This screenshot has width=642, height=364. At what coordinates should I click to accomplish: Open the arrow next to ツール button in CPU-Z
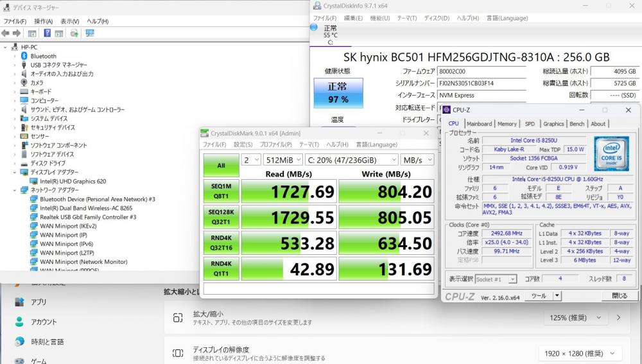point(557,295)
